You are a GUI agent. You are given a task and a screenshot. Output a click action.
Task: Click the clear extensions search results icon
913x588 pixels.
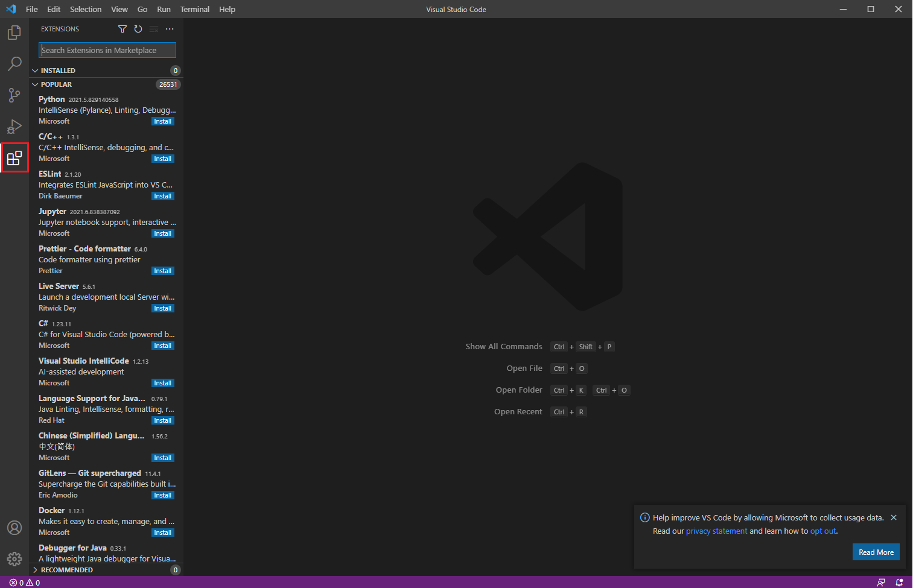coord(154,29)
